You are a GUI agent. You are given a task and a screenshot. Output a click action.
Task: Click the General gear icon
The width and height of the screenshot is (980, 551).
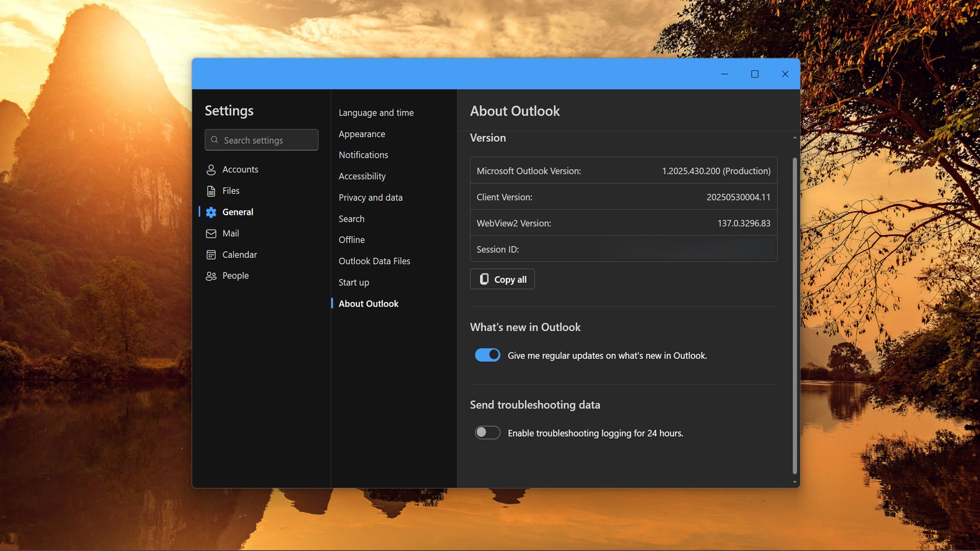point(211,212)
